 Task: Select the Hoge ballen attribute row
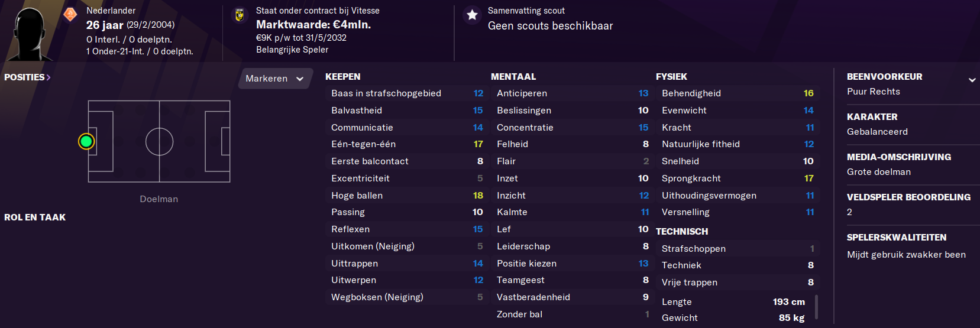407,196
